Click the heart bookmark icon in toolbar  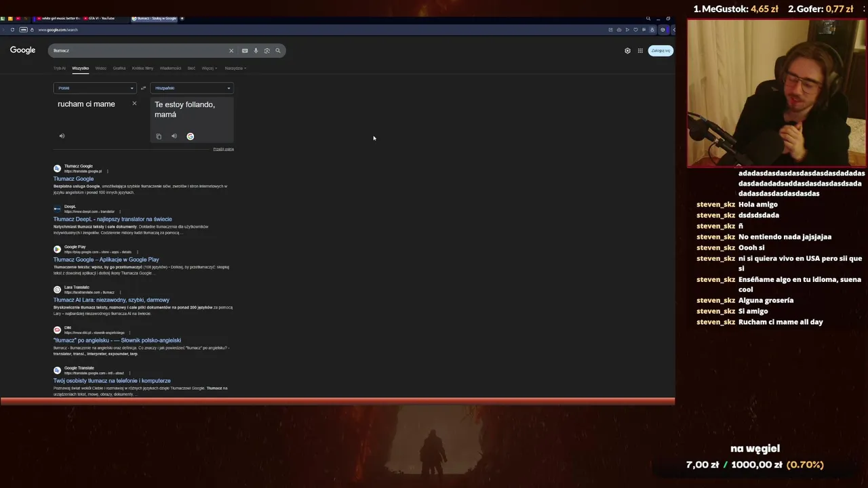[x=635, y=30]
